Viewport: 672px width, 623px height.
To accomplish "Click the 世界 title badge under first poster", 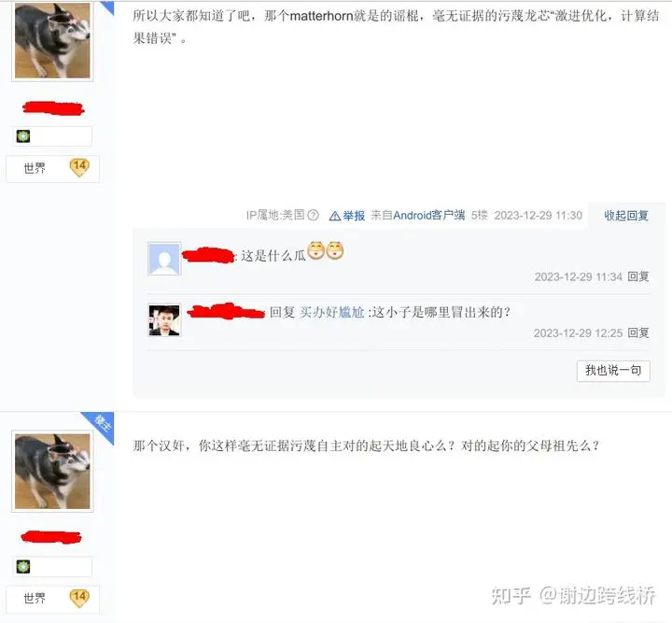I will click(x=35, y=168).
